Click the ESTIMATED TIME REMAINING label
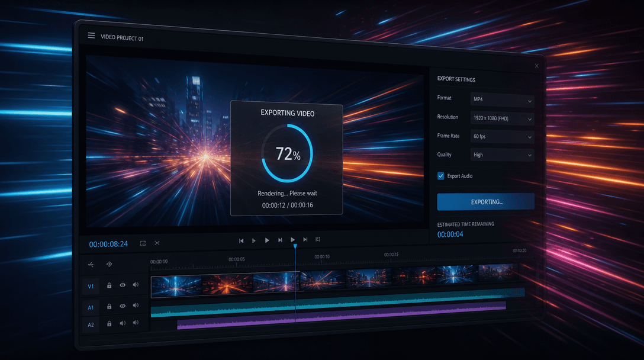Viewport: 644px width, 360px height. 465,224
